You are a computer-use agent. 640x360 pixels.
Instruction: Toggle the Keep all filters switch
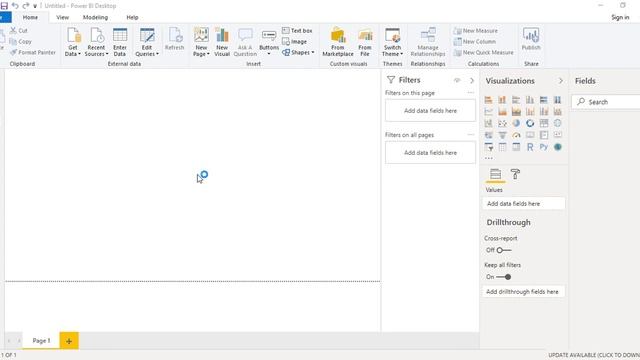pos(504,277)
